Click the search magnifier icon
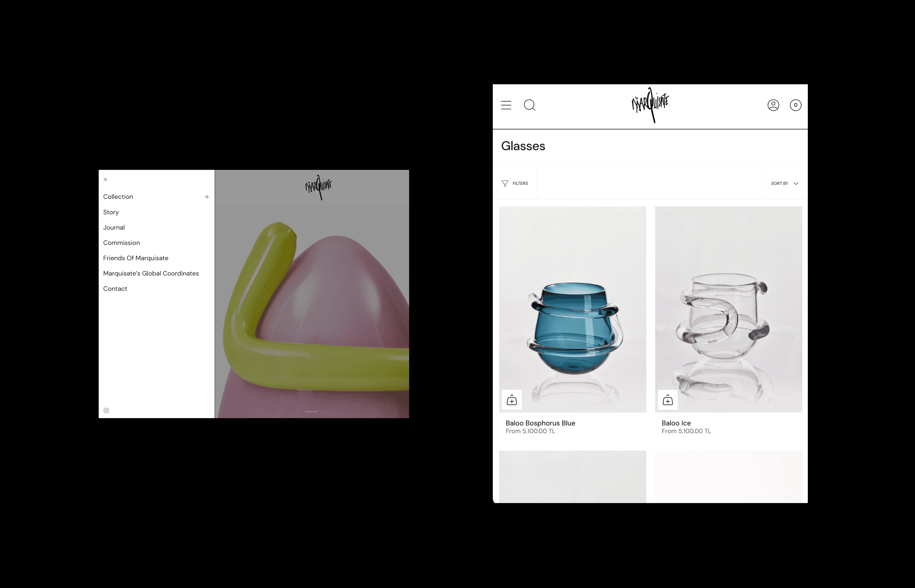Image resolution: width=915 pixels, height=588 pixels. point(530,105)
